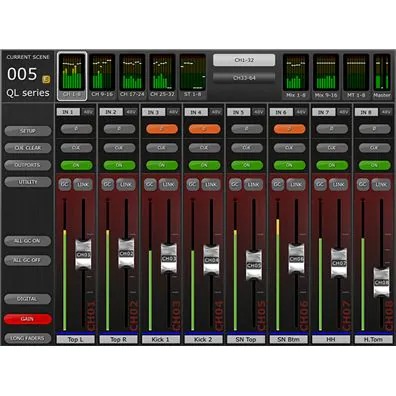Cue the Top L channel
This screenshot has width=396, height=396.
(76, 148)
